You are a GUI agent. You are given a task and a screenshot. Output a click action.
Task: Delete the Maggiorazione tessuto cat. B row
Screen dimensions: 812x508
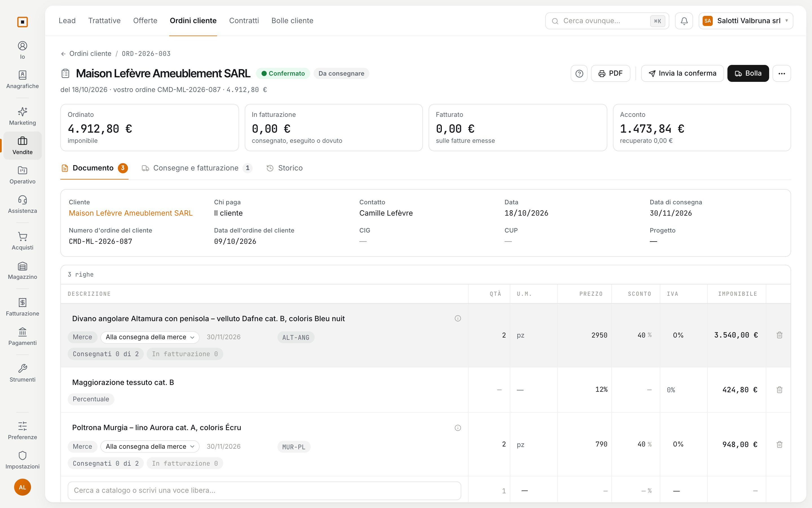tap(780, 390)
